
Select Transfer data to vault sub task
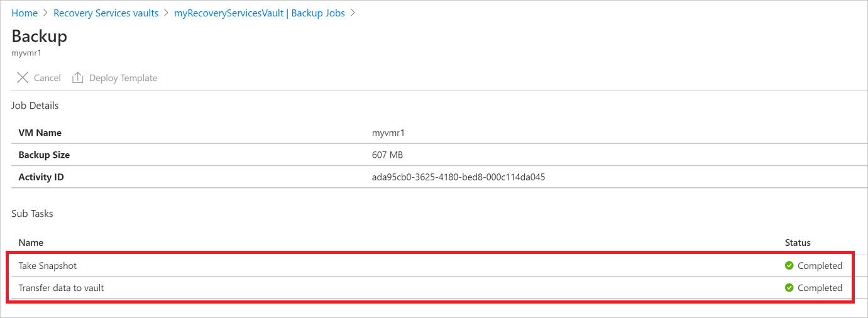pos(61,288)
